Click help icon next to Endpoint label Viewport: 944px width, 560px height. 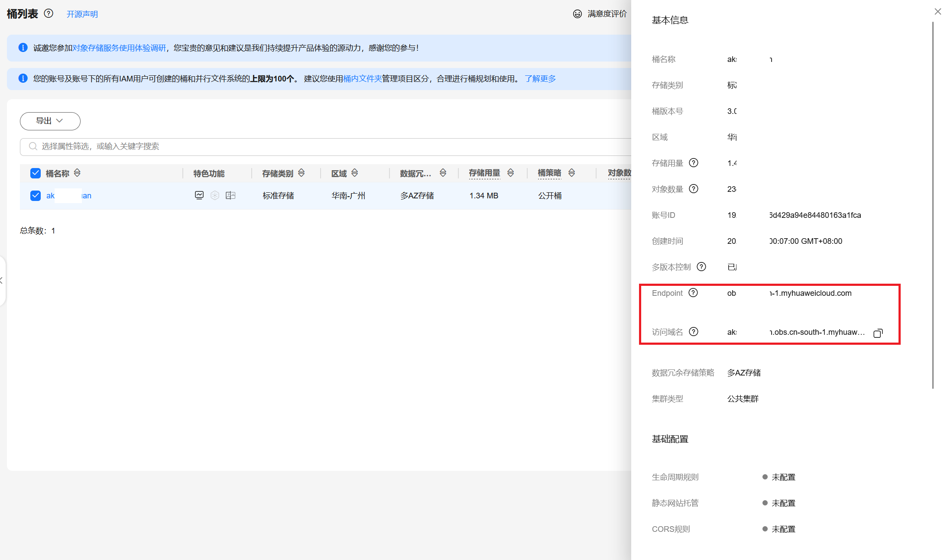[x=693, y=293]
